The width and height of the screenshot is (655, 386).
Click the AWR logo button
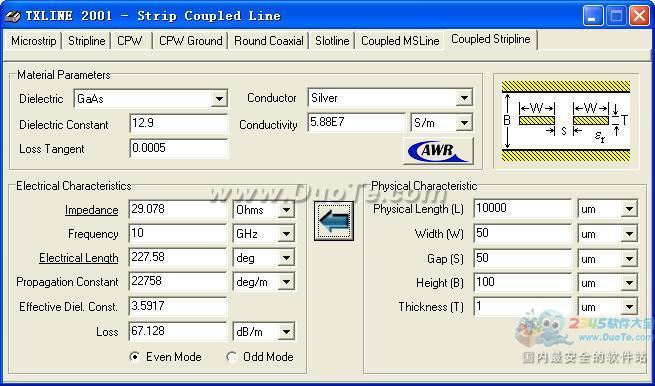pos(439,150)
